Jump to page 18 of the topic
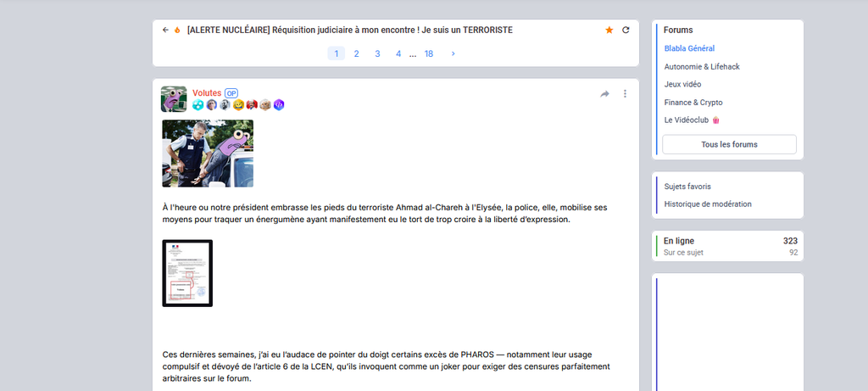 (428, 53)
